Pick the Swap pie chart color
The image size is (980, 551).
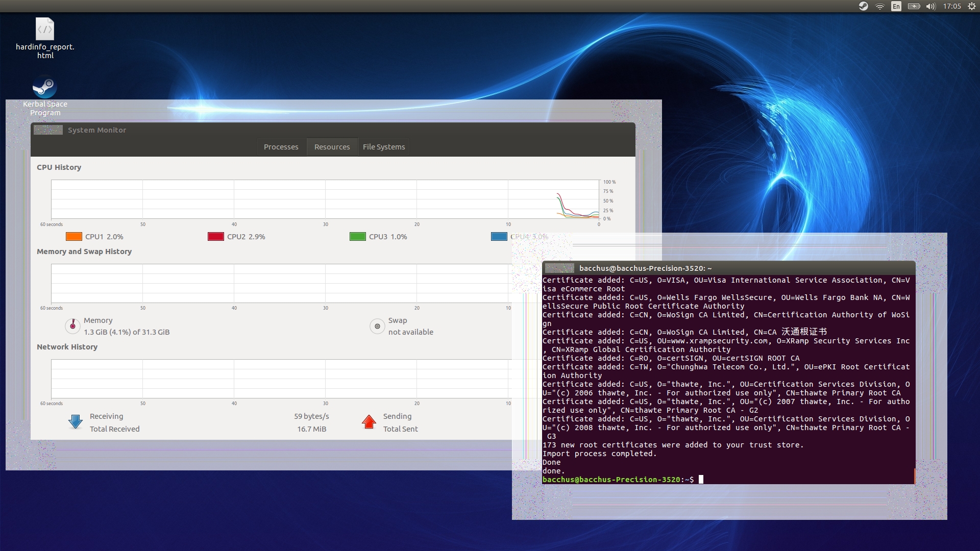tap(377, 326)
